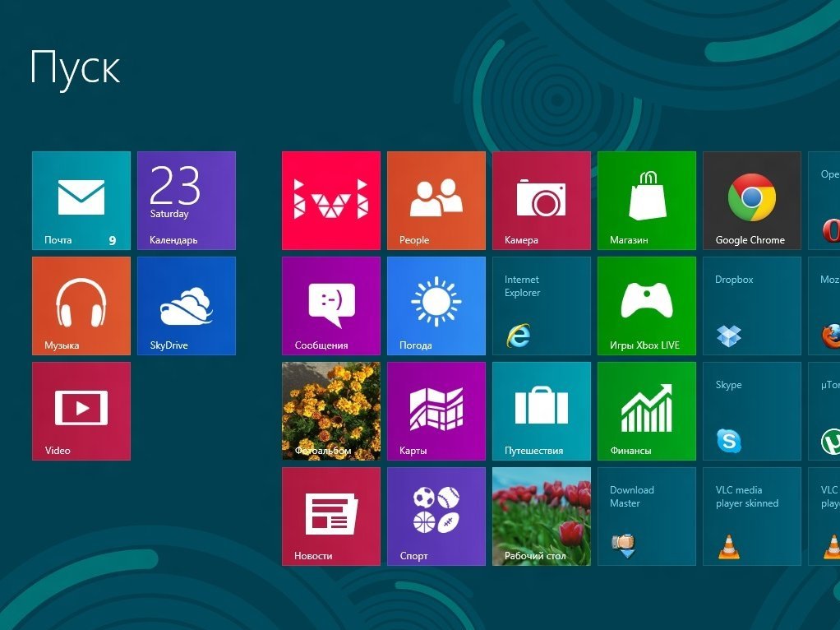Screen dimensions: 840x630
Task: Open the Dropbox tile
Action: click(x=751, y=306)
